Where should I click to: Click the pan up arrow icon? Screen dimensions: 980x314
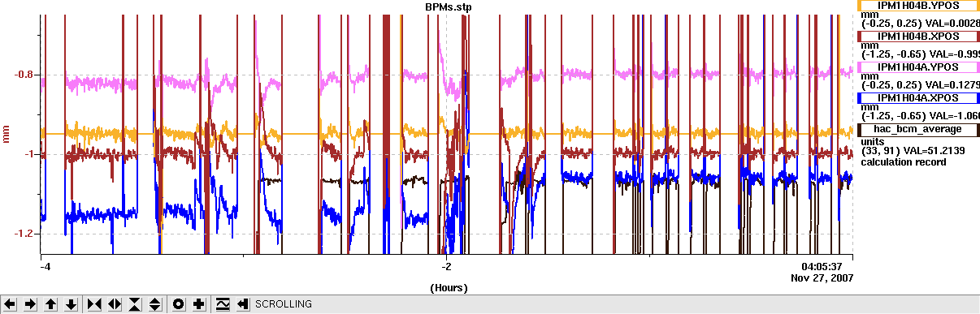[50, 304]
